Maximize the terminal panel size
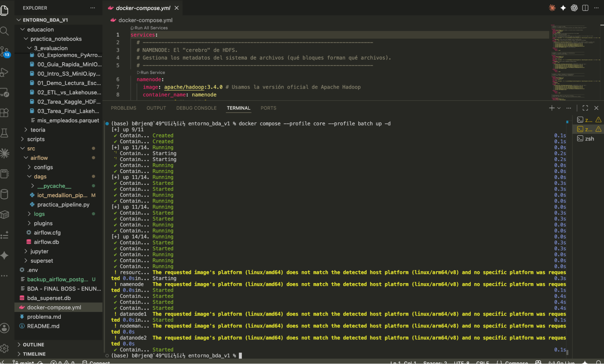 pos(585,108)
